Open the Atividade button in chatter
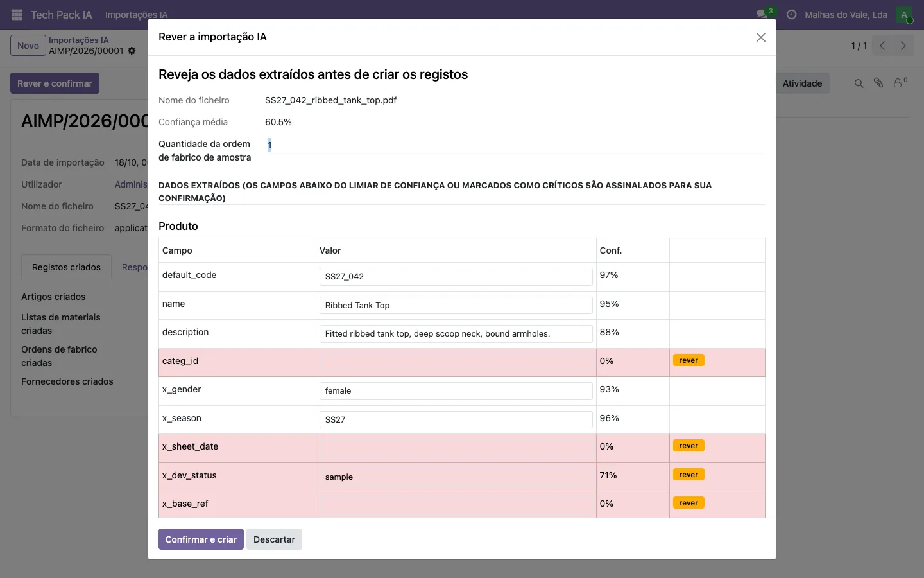 point(802,83)
